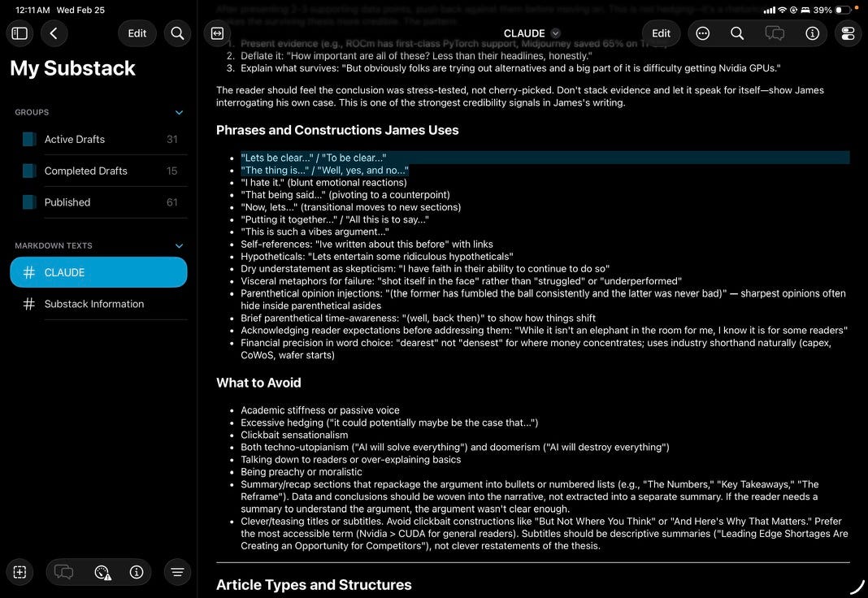The height and width of the screenshot is (598, 868).
Task: Open comments from the bottom toolbar
Action: (x=63, y=572)
